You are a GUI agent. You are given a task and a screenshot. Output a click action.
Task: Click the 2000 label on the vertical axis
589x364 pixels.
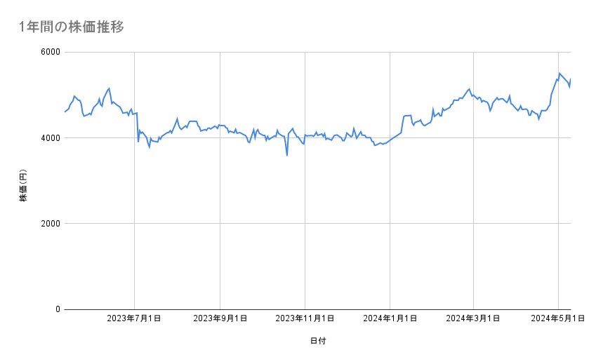[49, 224]
